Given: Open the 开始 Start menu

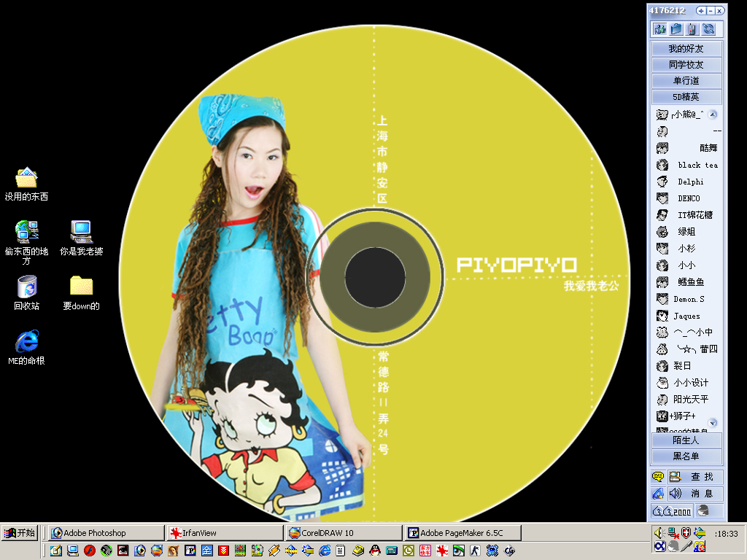Looking at the screenshot, I should click(x=20, y=533).
